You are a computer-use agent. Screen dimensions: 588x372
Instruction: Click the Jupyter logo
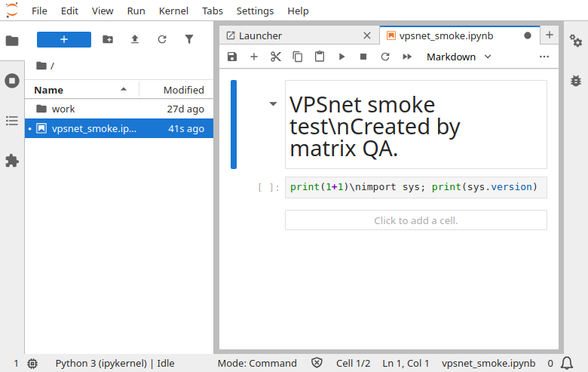12,11
